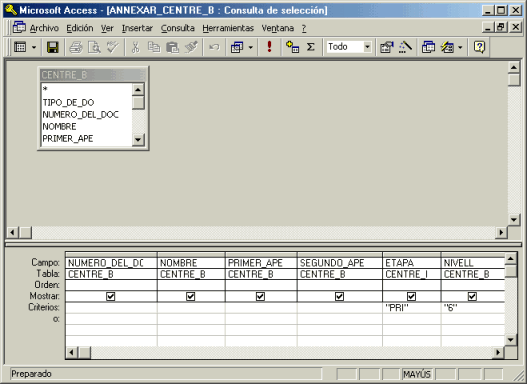527x384 pixels.
Task: Click the Criterios cell under NOMBRE
Action: pos(191,307)
